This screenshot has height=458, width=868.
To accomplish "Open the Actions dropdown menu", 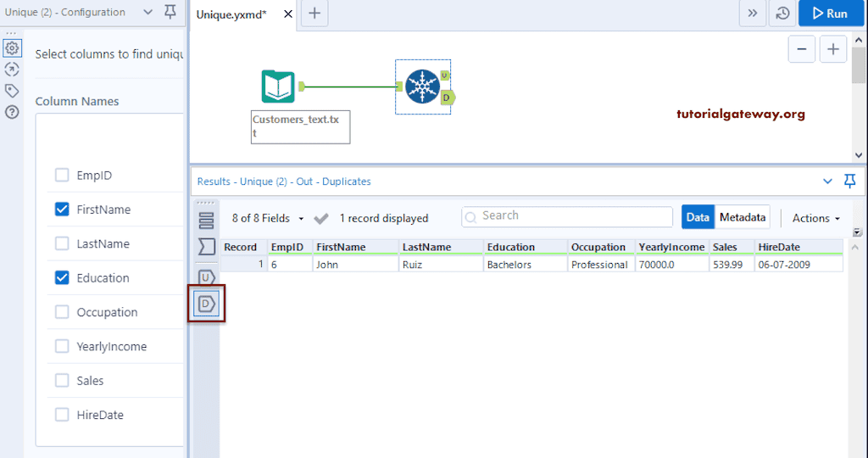I will click(816, 218).
